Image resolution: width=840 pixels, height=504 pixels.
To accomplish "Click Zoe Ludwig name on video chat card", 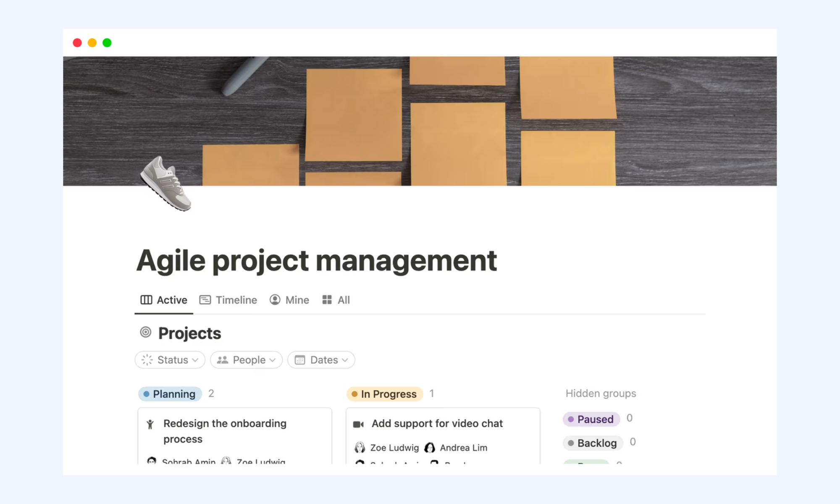I will click(394, 448).
